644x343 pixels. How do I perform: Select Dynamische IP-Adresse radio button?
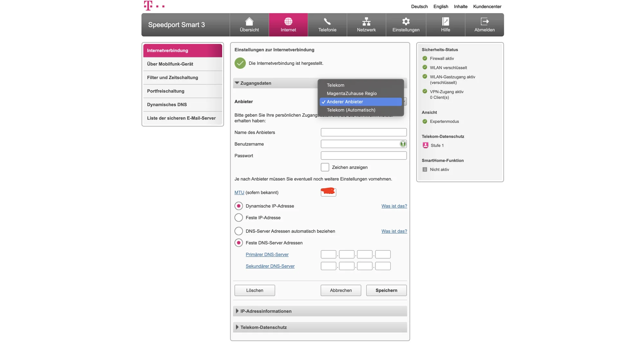coord(239,206)
